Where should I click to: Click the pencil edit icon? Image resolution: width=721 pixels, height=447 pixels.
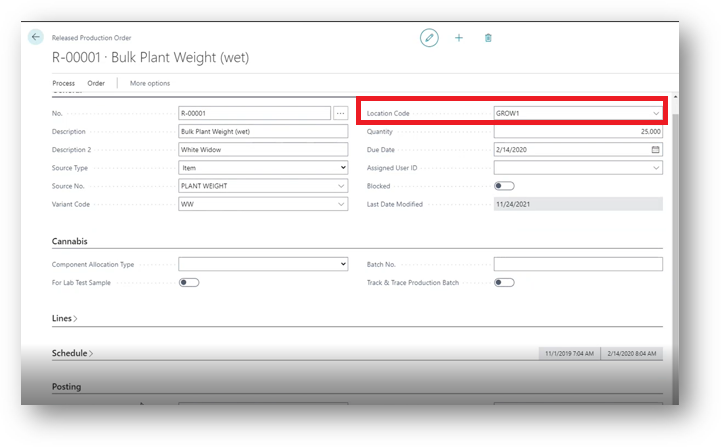point(429,38)
